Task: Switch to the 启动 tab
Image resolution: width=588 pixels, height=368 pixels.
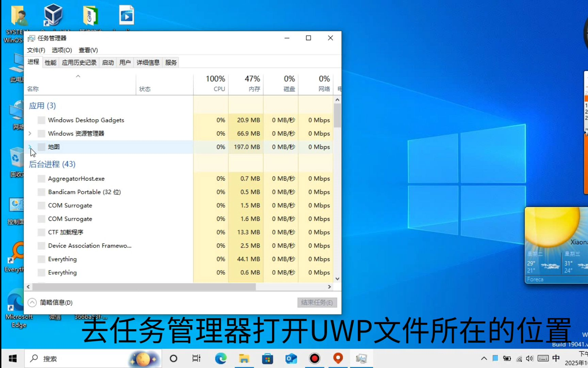Action: point(108,63)
